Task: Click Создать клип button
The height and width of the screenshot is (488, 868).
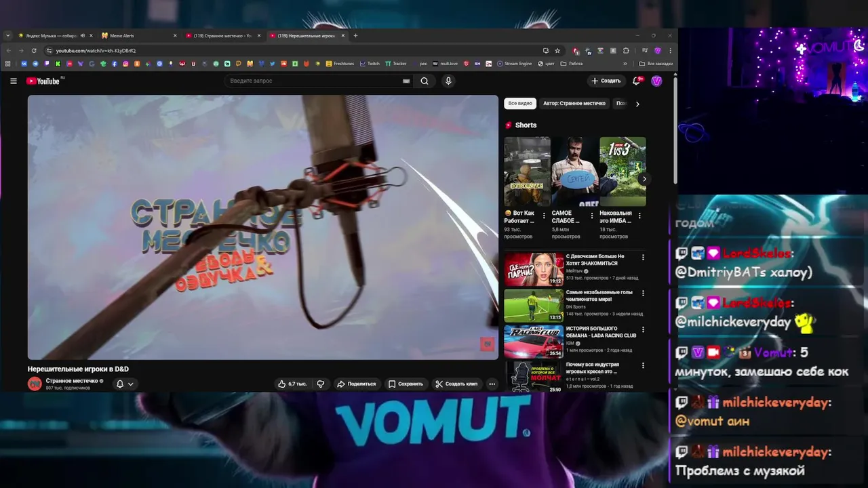Action: click(456, 384)
